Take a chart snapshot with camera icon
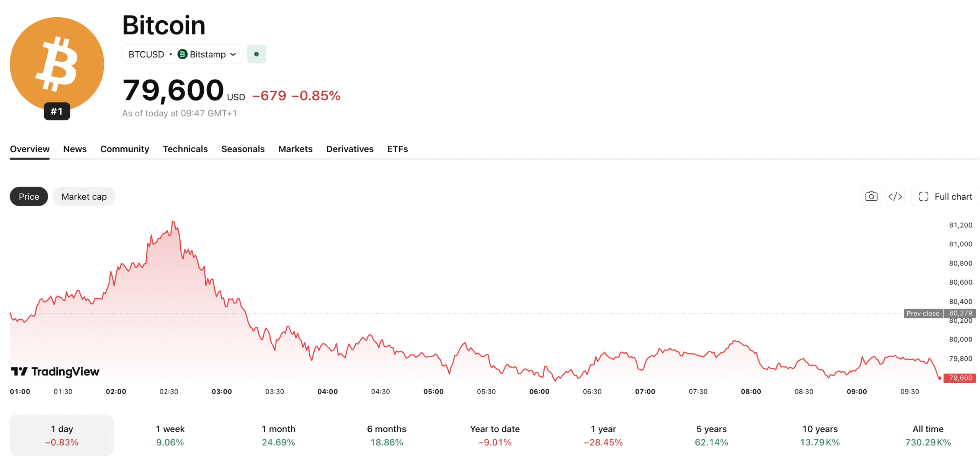Viewport: 980px width, 457px height. pyautogui.click(x=871, y=197)
